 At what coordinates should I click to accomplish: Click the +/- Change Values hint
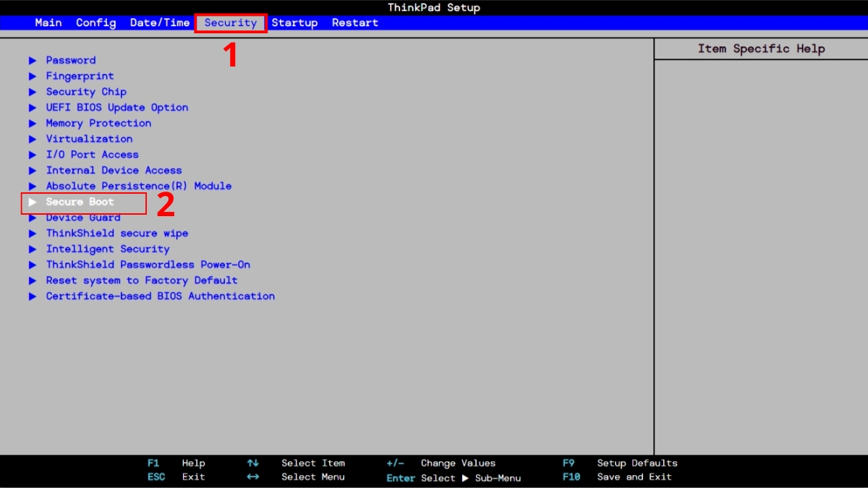point(441,463)
